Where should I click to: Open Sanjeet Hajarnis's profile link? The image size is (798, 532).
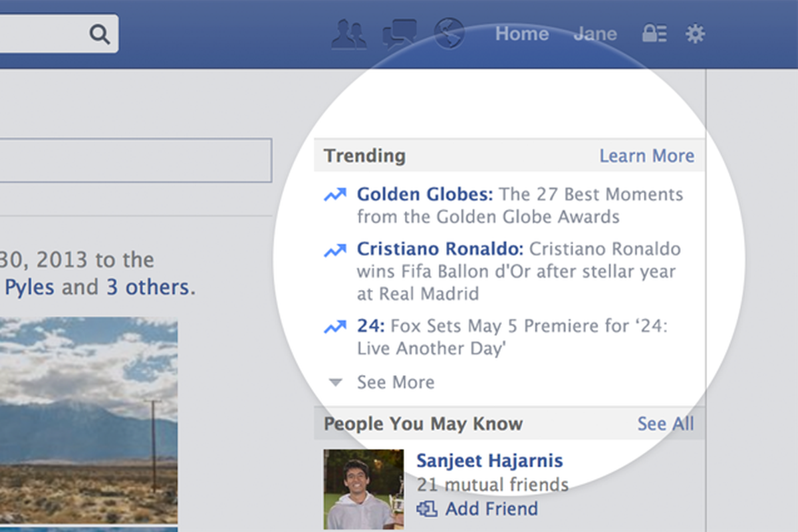[489, 460]
